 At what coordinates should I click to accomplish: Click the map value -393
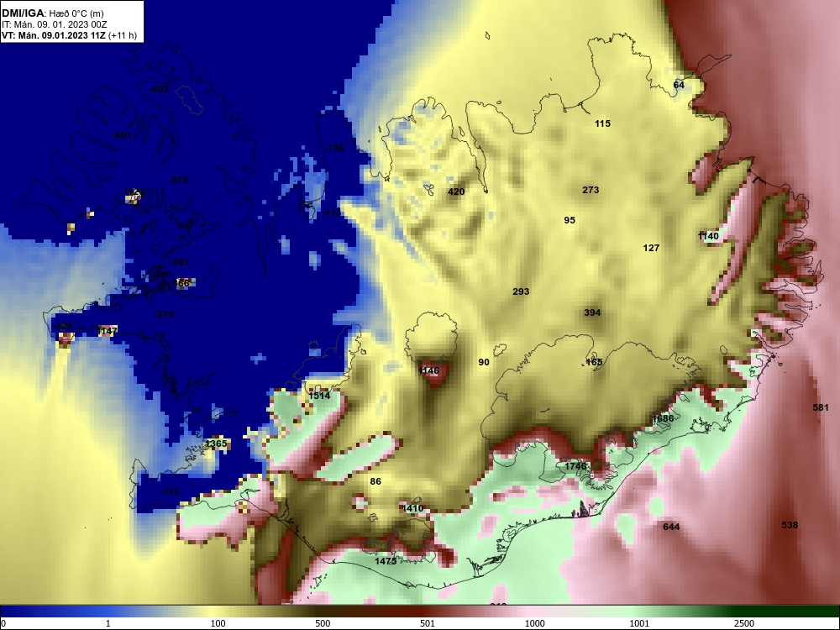[x=178, y=262]
